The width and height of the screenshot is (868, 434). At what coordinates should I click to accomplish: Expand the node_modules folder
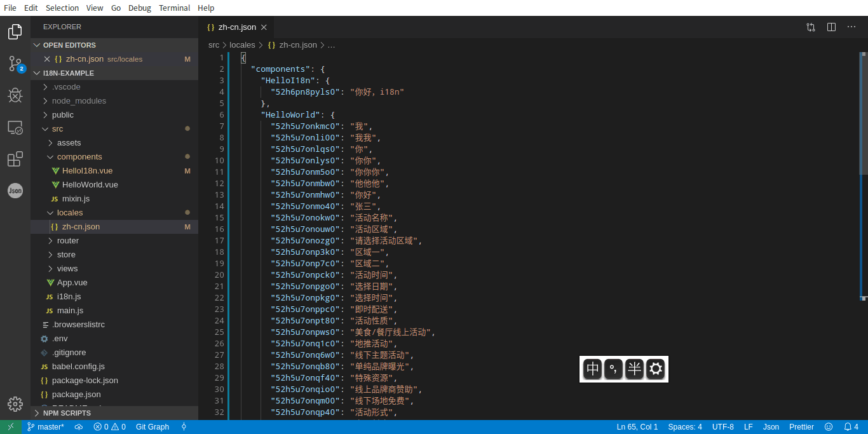(x=79, y=101)
